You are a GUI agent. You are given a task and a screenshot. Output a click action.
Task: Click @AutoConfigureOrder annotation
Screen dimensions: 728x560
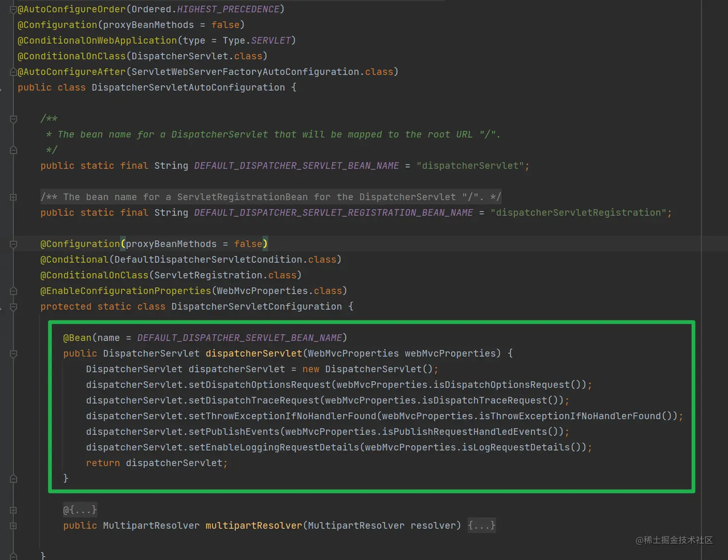(x=72, y=9)
